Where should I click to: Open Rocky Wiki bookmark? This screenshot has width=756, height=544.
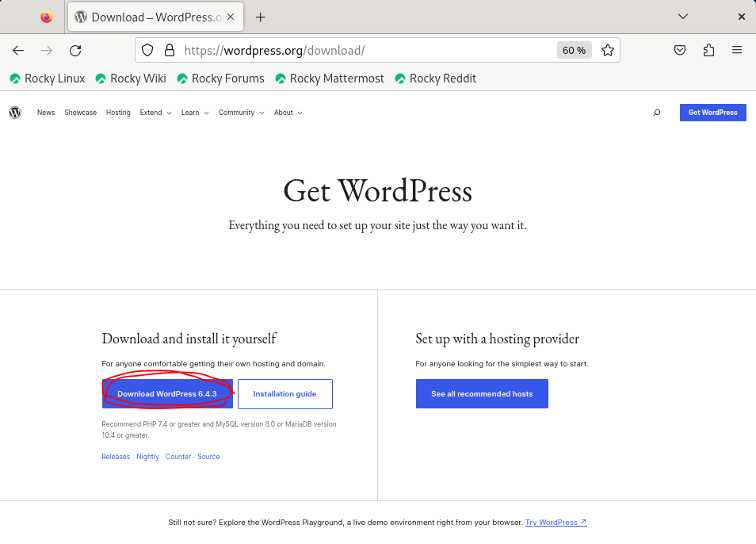[131, 79]
